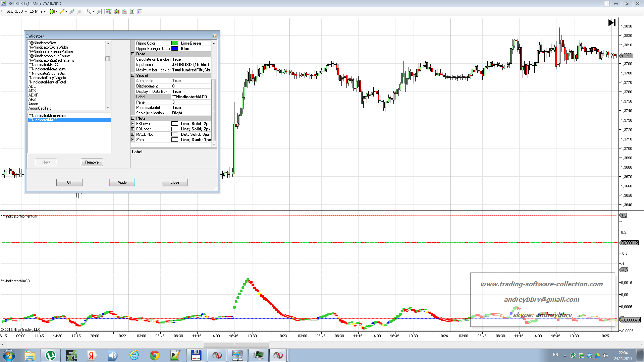Open the $EURUSD instrument dropdown

click(17, 11)
